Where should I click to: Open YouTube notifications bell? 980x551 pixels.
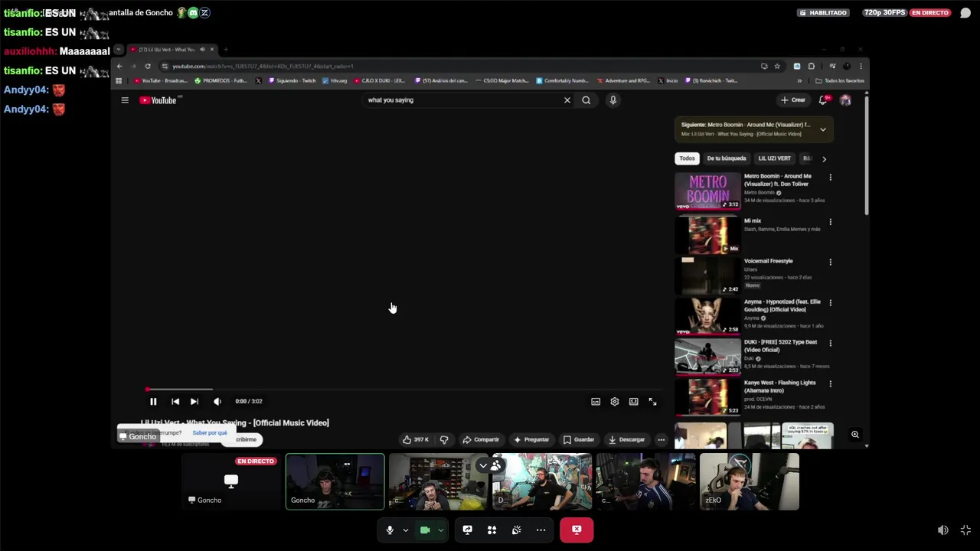coord(823,100)
